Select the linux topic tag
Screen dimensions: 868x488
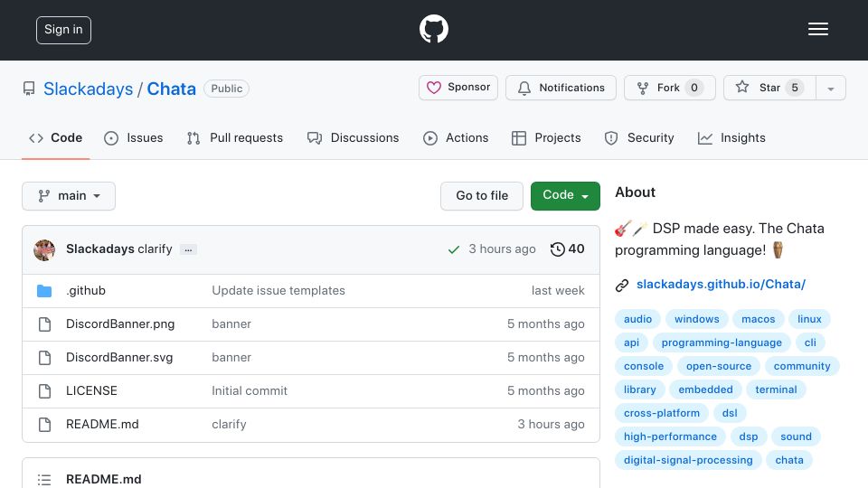(x=809, y=319)
